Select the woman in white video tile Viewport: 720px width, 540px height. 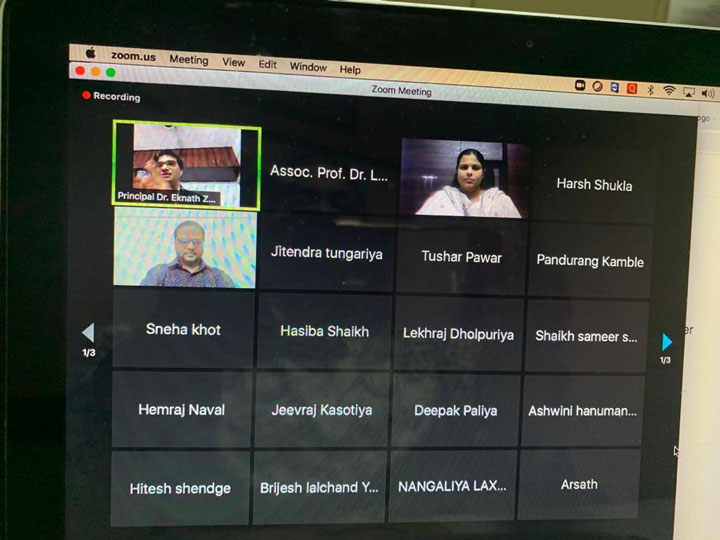tap(465, 178)
